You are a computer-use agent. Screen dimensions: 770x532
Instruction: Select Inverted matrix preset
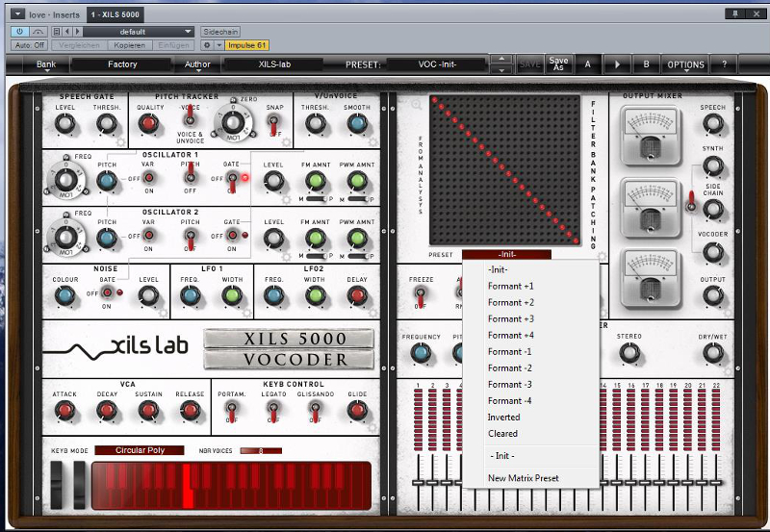(x=530, y=418)
